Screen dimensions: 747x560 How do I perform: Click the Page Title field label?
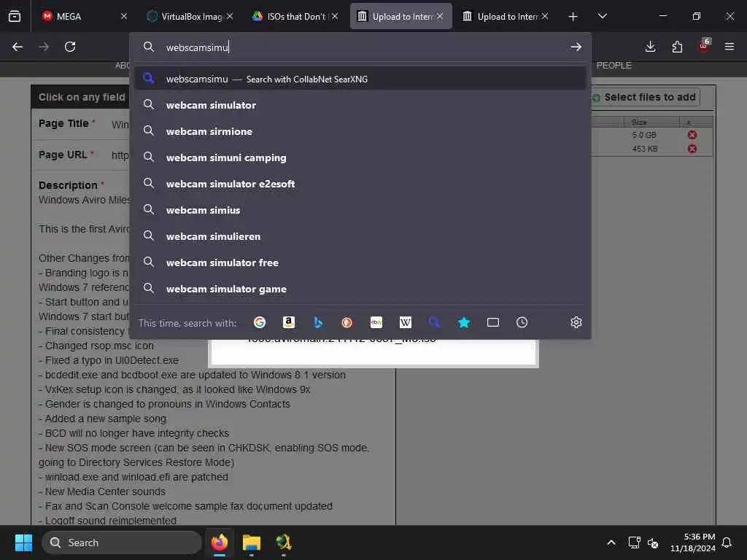pos(63,123)
